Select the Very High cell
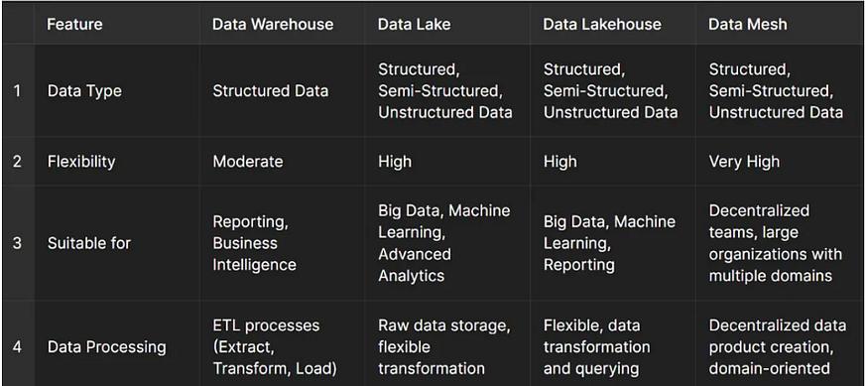Image resolution: width=868 pixels, height=386 pixels. (744, 162)
